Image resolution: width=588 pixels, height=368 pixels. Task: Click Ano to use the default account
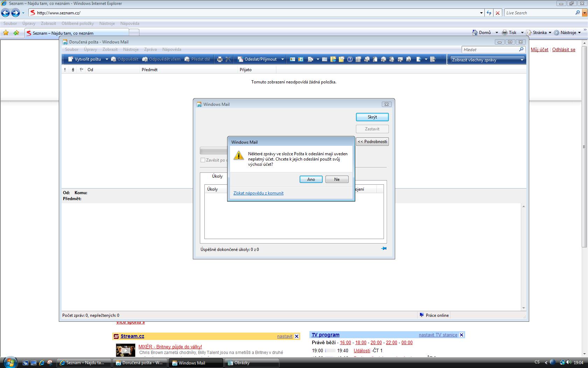[311, 179]
